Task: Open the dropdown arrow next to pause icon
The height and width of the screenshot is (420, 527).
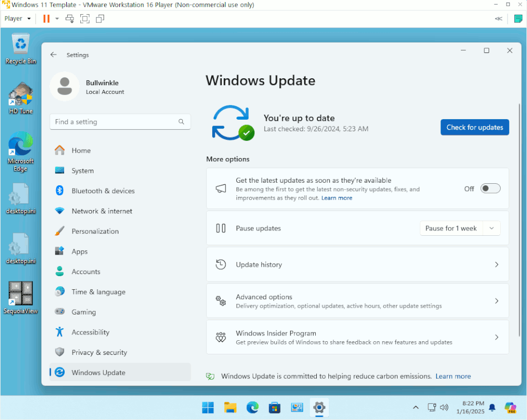Action: pyautogui.click(x=57, y=18)
